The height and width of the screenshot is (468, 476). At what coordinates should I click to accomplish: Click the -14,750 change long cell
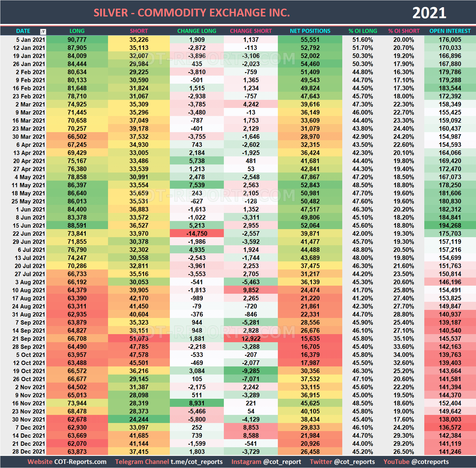point(197,233)
